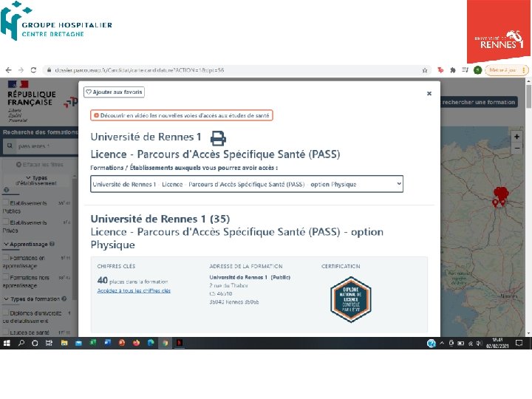This screenshot has width=532, height=399.
Task: Open File Explorer from taskbar
Action: [x=64, y=343]
